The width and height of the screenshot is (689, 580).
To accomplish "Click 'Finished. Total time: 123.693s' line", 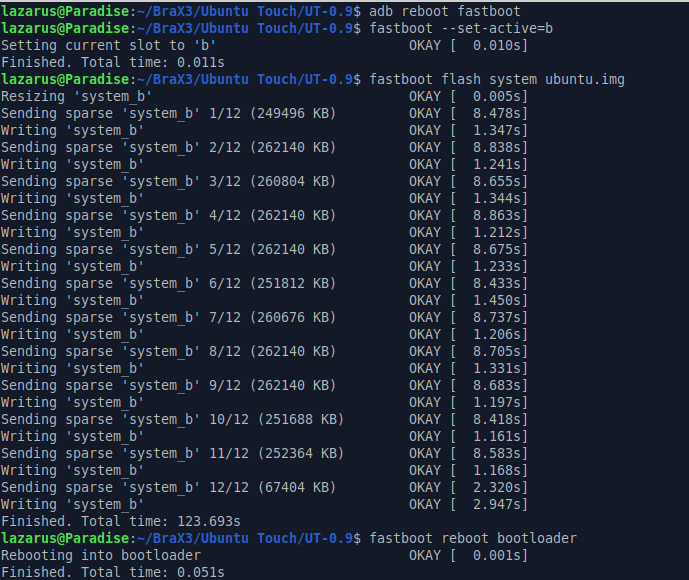I will [x=120, y=521].
